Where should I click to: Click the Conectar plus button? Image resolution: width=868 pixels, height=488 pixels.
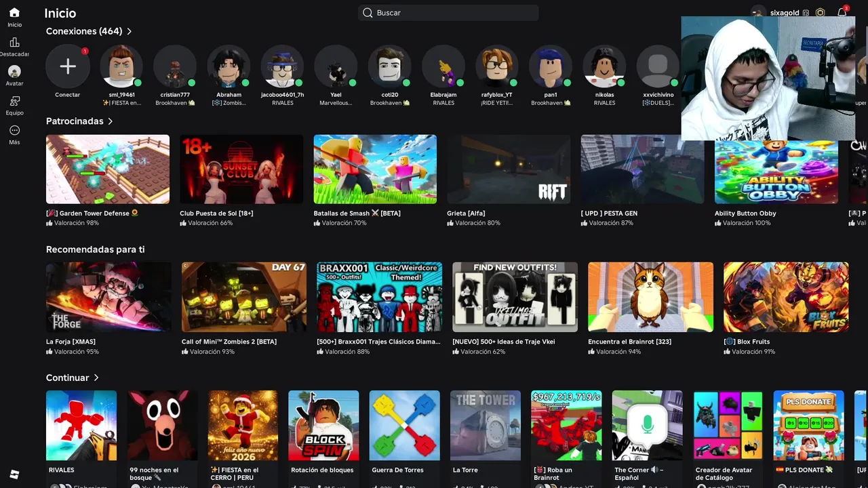tap(67, 66)
